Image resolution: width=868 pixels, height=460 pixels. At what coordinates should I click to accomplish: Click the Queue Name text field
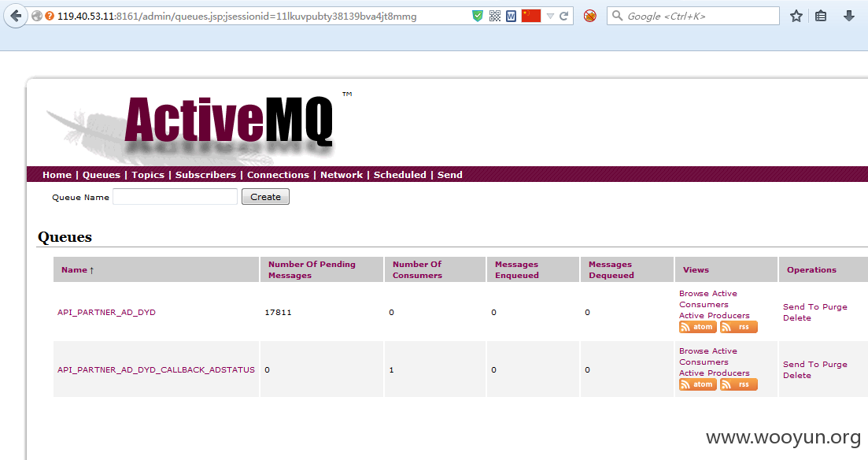175,197
